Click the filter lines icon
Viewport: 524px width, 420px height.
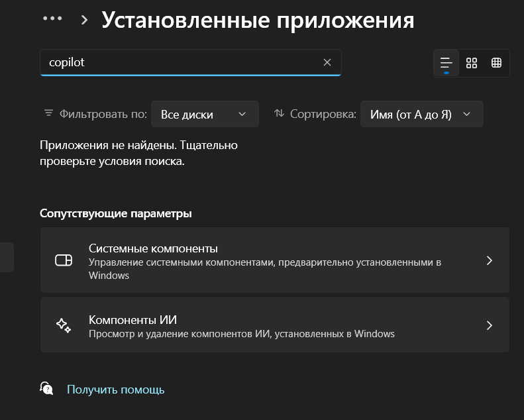tap(48, 113)
